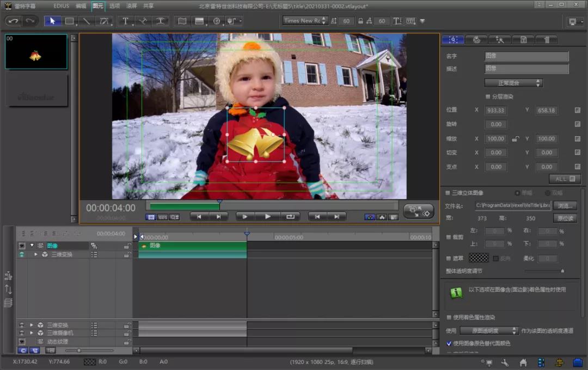Click the font size field showing 60

[x=346, y=21]
